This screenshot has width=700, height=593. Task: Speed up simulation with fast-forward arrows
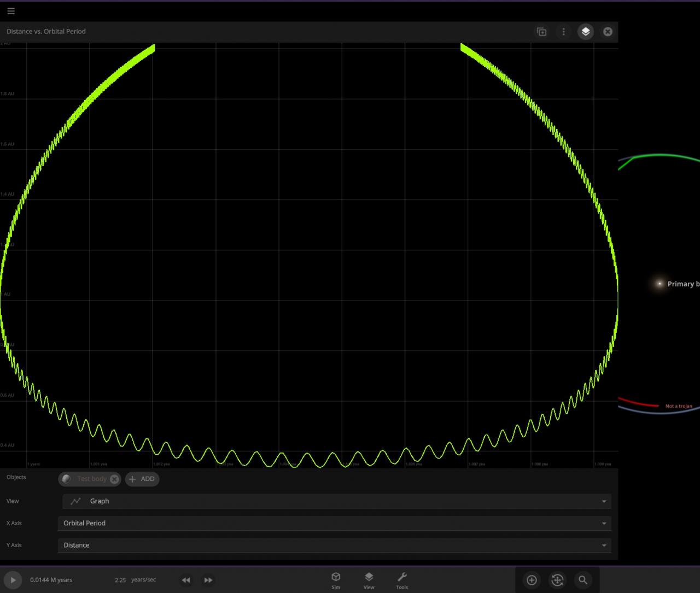208,580
